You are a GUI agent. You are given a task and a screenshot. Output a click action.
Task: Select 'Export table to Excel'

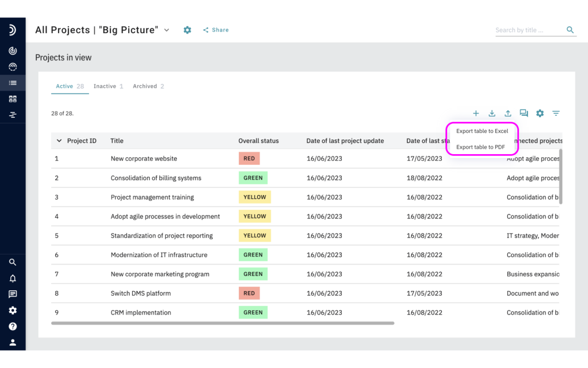coord(482,131)
